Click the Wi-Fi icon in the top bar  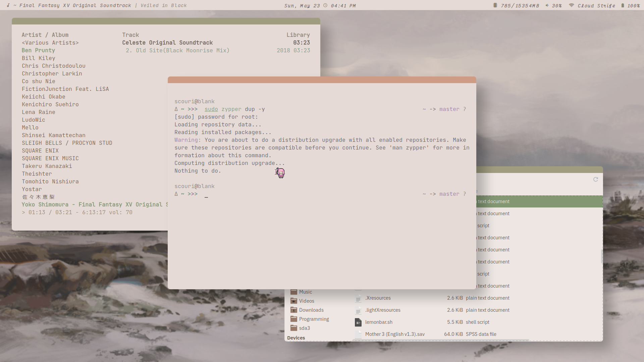tap(571, 5)
